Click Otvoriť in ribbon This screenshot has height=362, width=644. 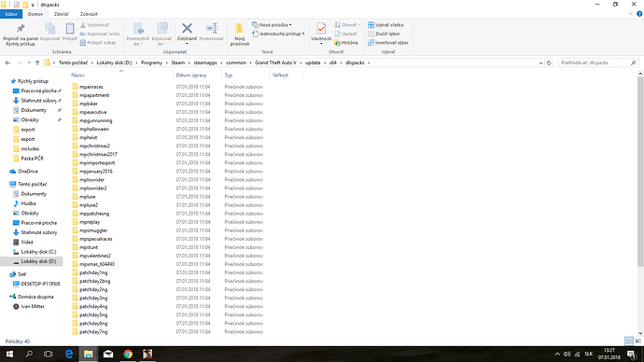tap(347, 25)
